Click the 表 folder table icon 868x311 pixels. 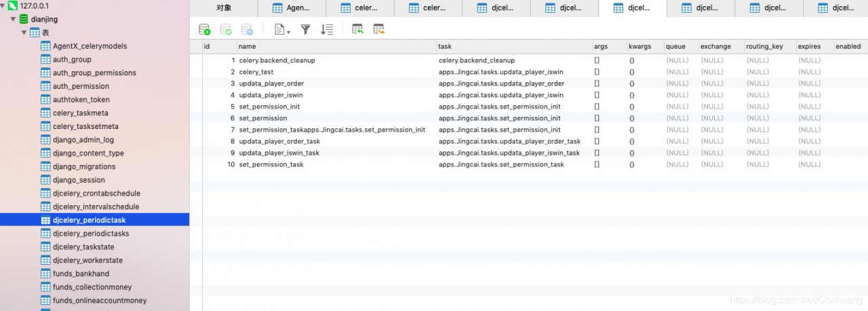35,33
